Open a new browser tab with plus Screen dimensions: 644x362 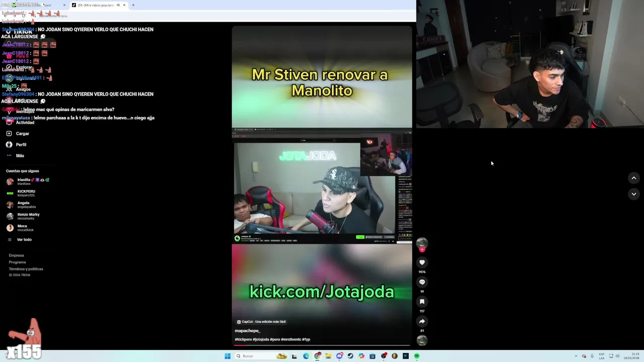point(133,5)
